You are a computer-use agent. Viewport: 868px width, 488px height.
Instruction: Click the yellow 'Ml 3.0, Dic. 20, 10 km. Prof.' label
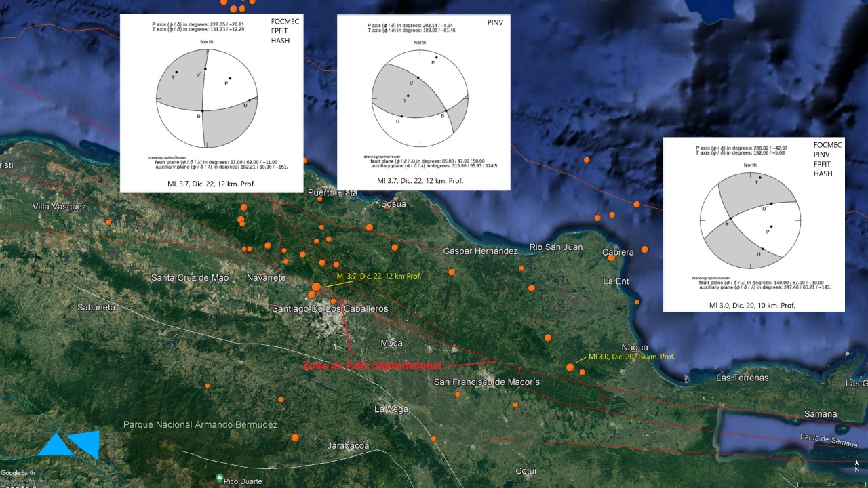click(x=631, y=357)
